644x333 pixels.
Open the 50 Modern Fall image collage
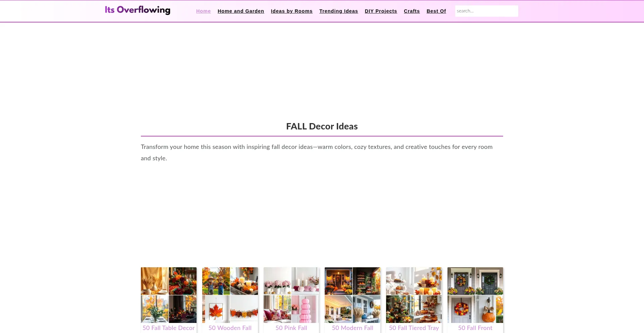point(353,295)
